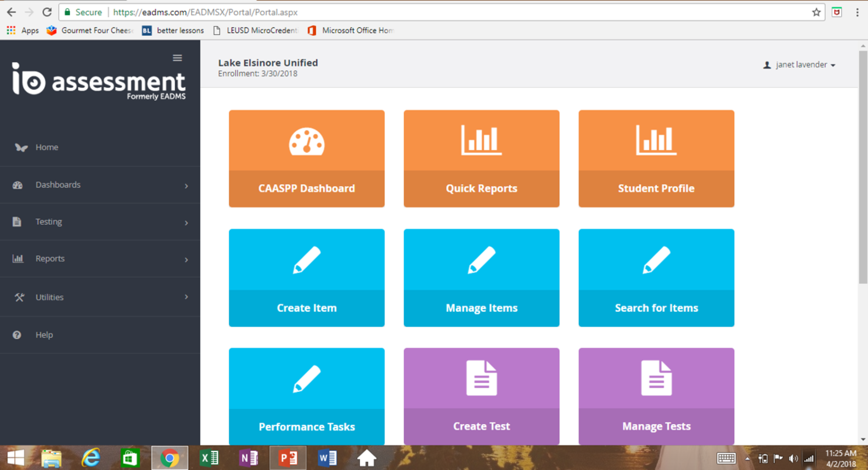Click the Performance Tasks tile
The image size is (868, 470).
(x=306, y=396)
